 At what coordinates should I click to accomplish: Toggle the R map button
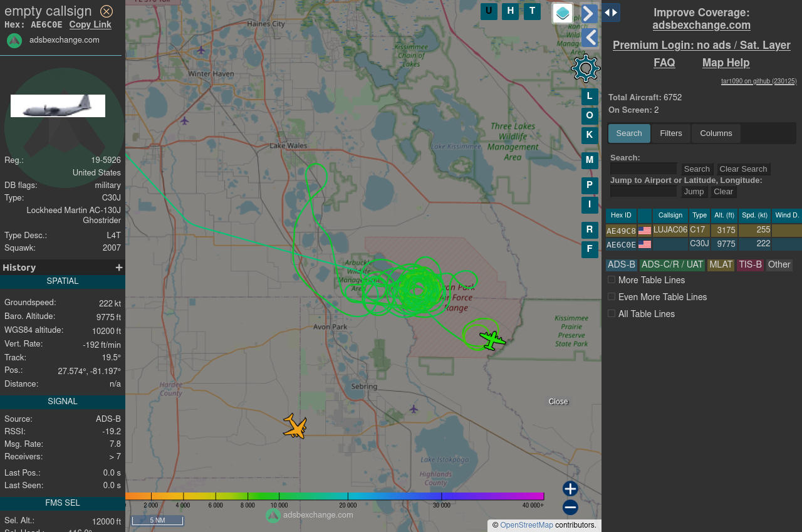click(590, 230)
